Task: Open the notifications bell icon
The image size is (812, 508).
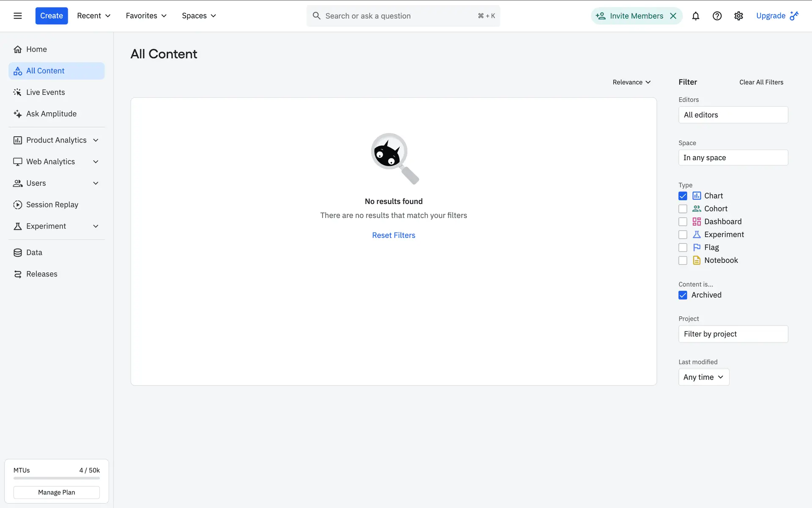Action: [695, 16]
